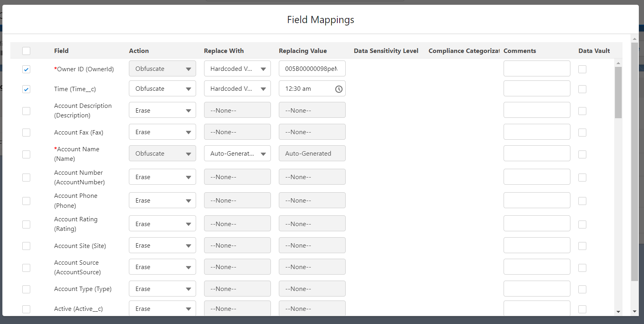Click the inner table vertical scrollbar thumb
The image size is (644, 324).
click(618, 92)
